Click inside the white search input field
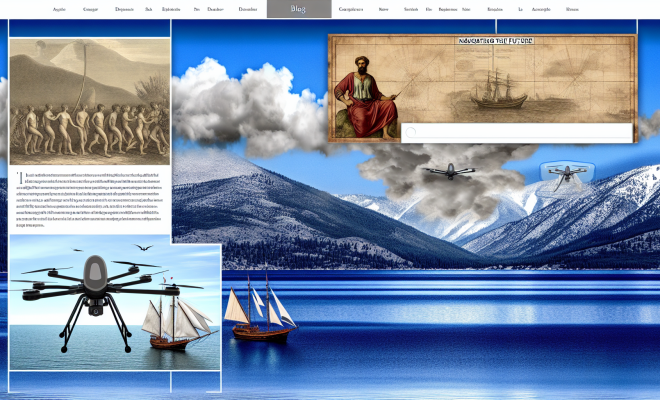Image resolution: width=660 pixels, height=400 pixels. (520, 133)
